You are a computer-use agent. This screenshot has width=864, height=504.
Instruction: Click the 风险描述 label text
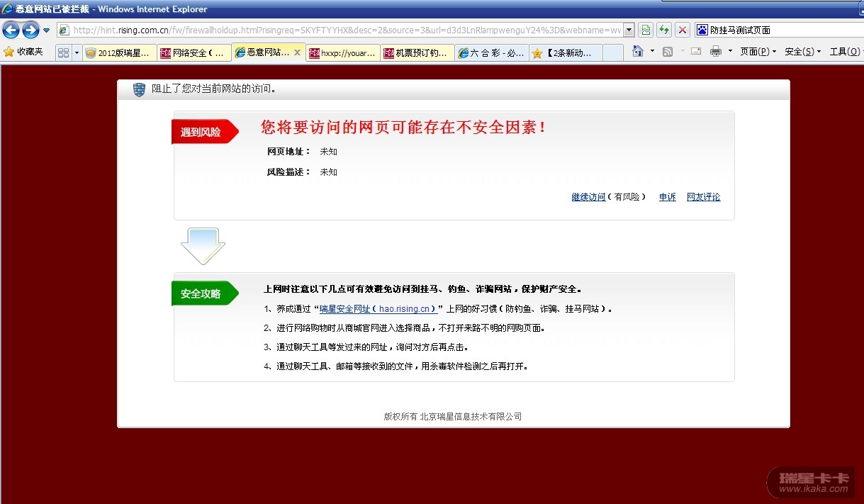click(x=288, y=172)
